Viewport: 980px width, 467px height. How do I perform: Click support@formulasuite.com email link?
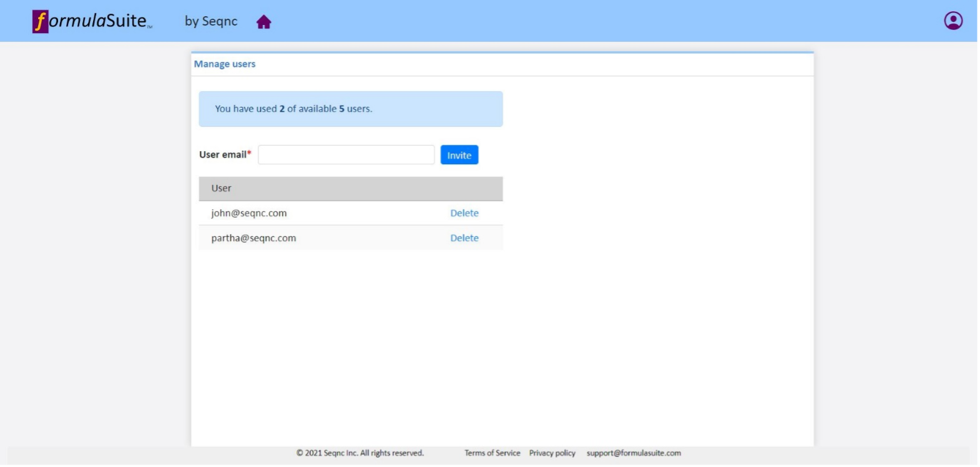tap(634, 453)
